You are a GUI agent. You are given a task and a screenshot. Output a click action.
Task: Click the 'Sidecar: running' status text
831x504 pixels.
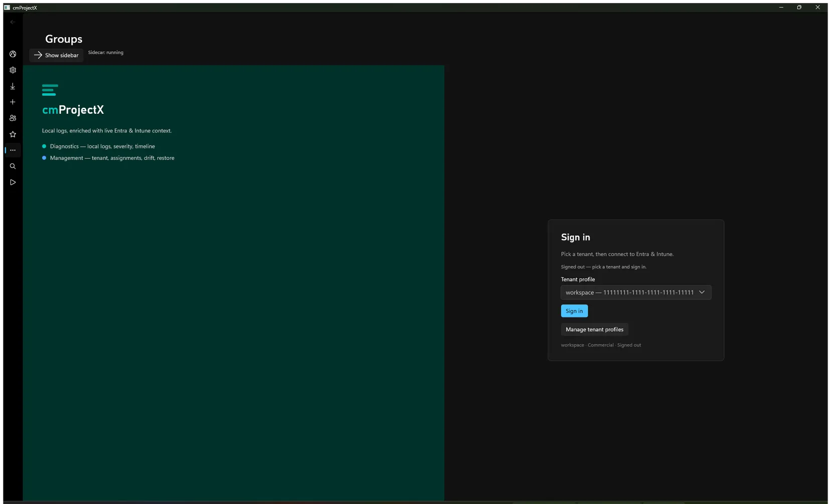click(106, 52)
